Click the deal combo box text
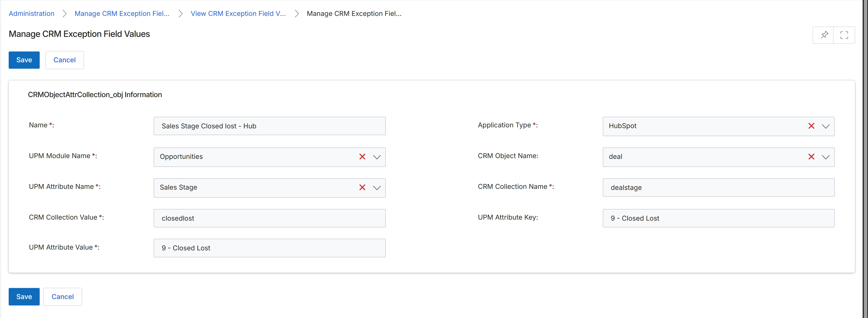Viewport: 868px width, 318px height. (x=615, y=157)
